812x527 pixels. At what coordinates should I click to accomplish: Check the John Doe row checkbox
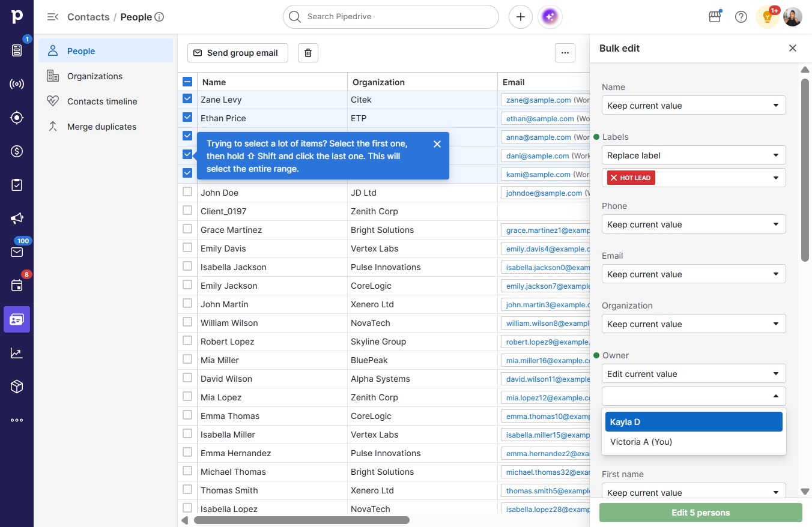point(187,191)
